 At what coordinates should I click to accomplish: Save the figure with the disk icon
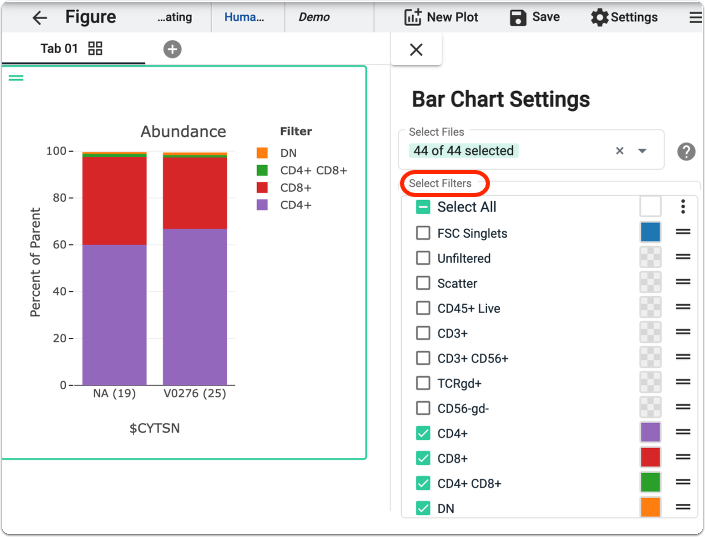(518, 18)
